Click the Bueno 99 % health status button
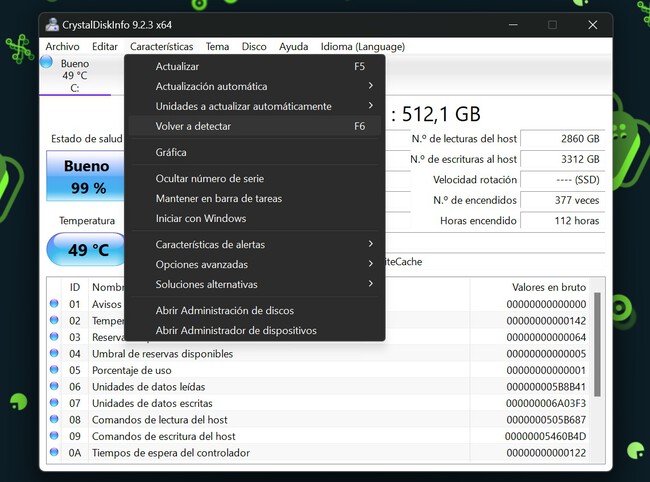 [86, 177]
